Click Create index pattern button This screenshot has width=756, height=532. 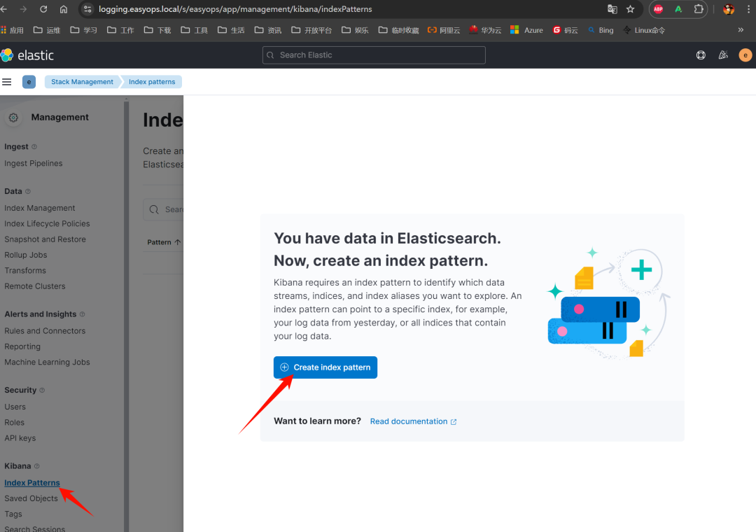point(325,367)
